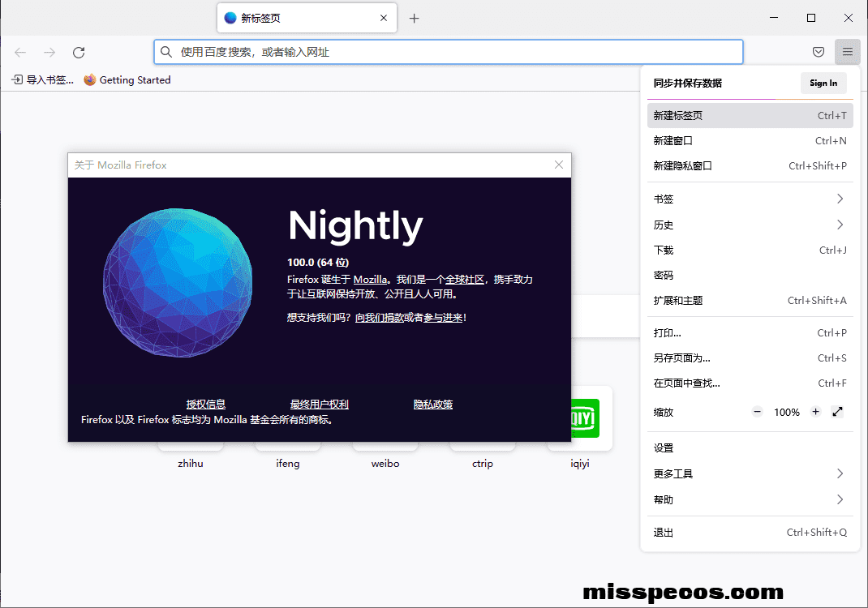Click the page reload icon
This screenshot has height=608, width=868.
78,52
